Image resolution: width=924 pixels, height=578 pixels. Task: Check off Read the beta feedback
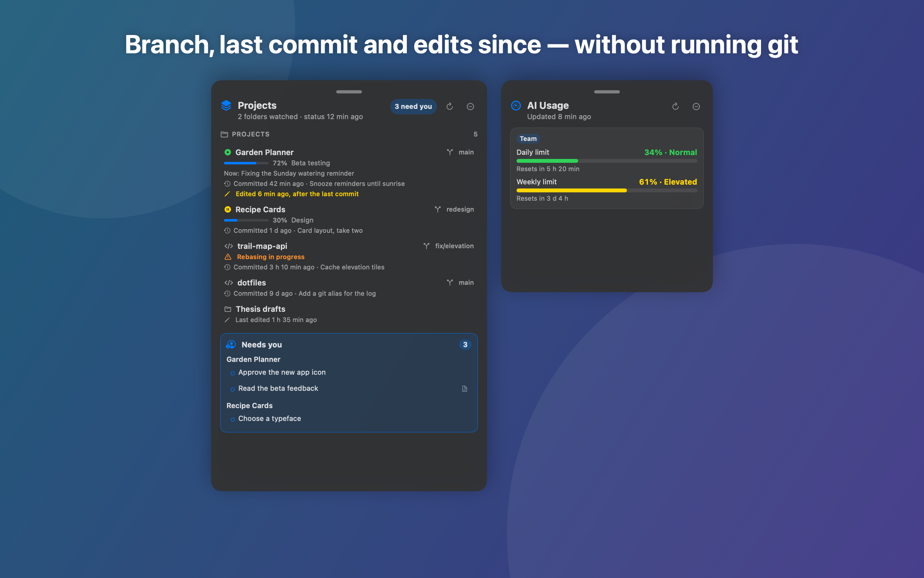coord(233,389)
